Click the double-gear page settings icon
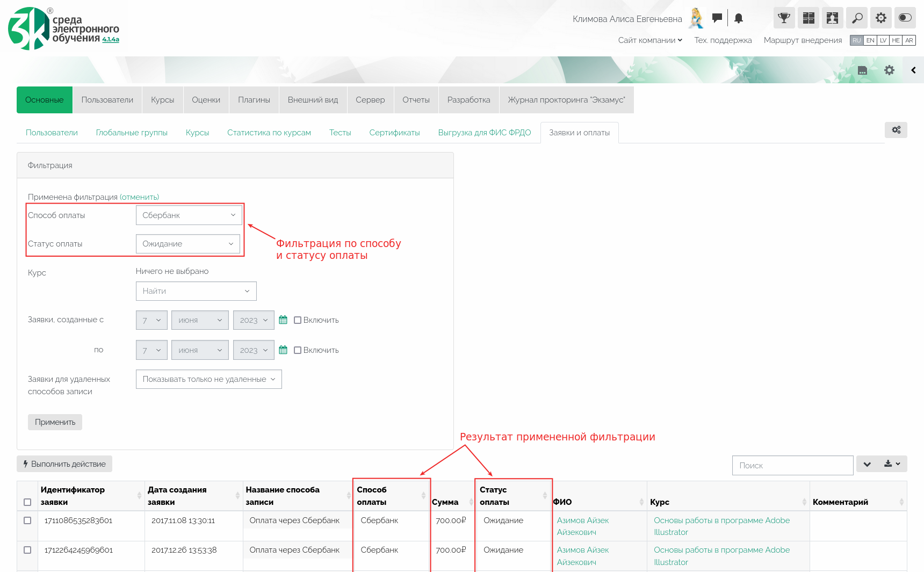 coord(896,130)
